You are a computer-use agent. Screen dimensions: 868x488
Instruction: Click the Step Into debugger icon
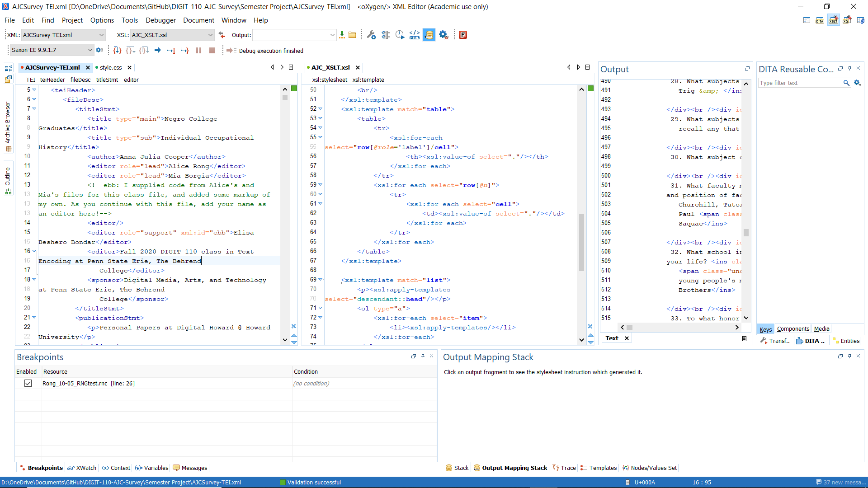117,50
